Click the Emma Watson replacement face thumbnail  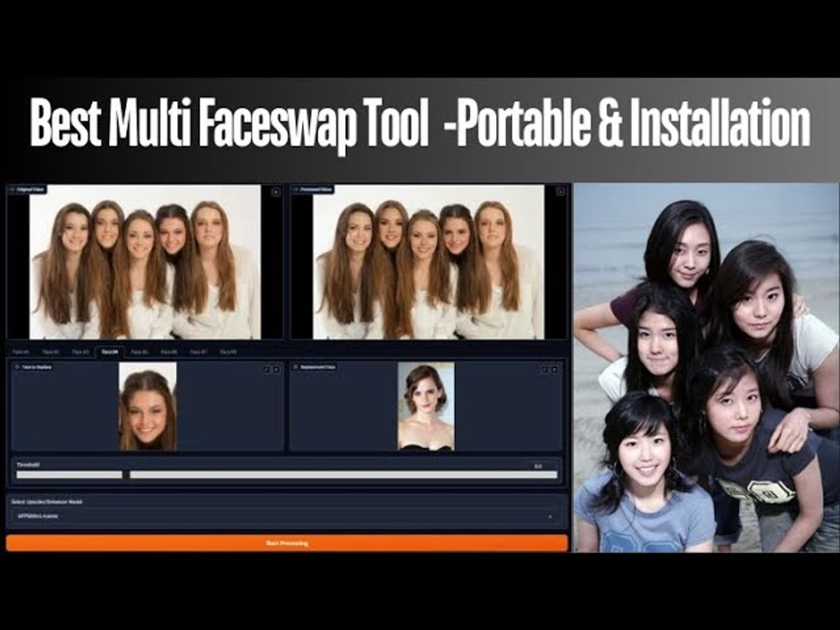tap(426, 405)
